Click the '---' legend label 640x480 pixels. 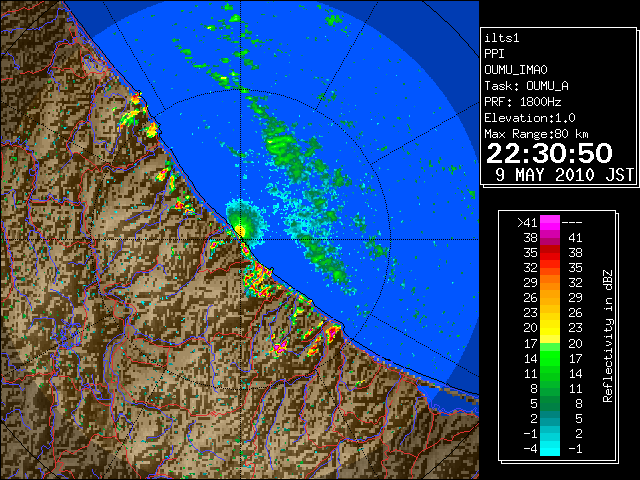572,223
